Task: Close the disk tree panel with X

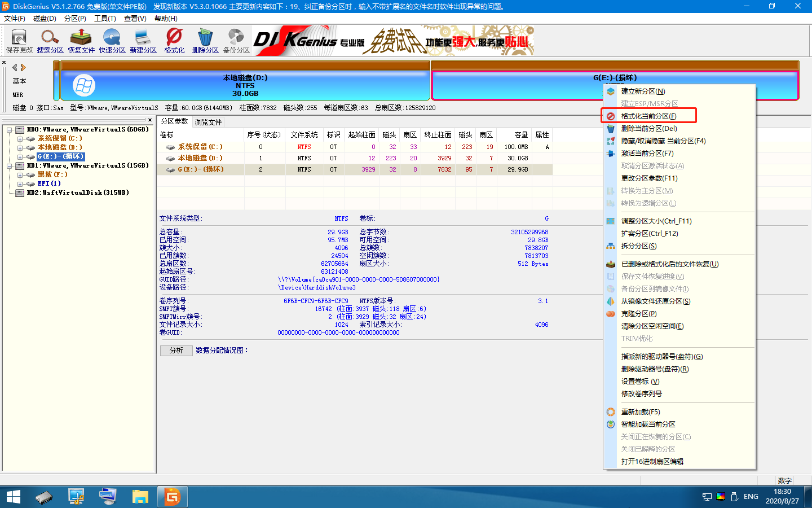Action: click(150, 120)
